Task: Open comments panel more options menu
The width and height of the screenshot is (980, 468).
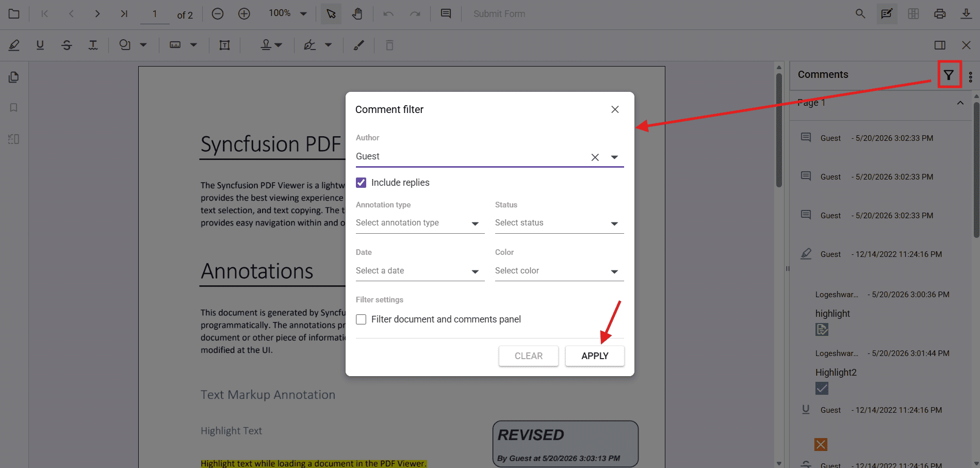Action: tap(971, 77)
